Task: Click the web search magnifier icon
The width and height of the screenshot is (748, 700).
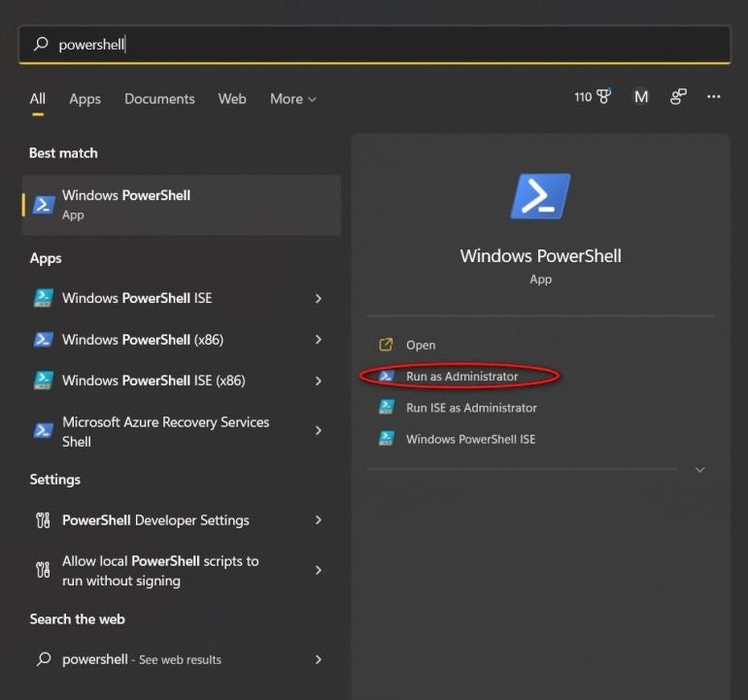Action: (x=44, y=659)
